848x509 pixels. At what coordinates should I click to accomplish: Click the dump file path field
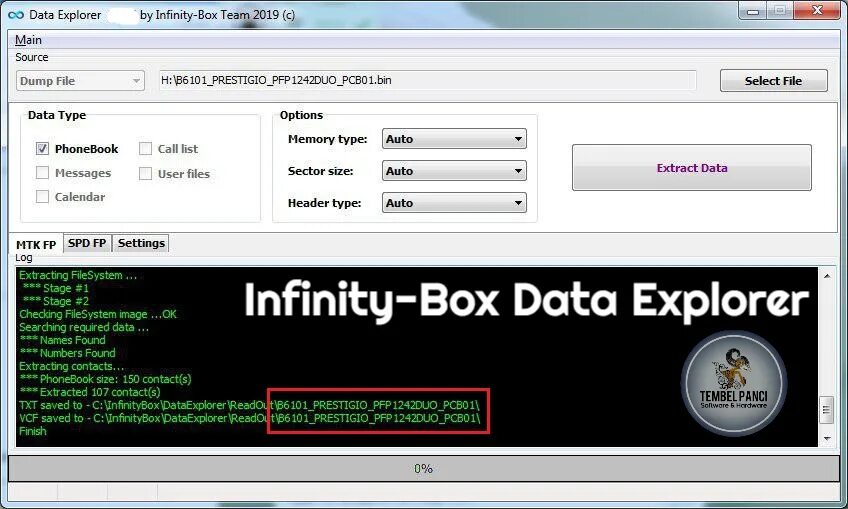[x=427, y=80]
